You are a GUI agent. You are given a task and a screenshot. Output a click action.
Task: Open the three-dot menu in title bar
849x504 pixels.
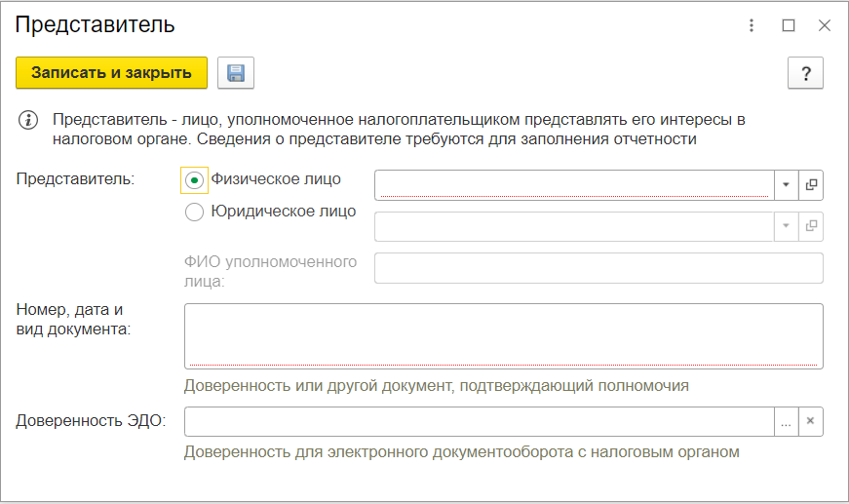pos(752,26)
